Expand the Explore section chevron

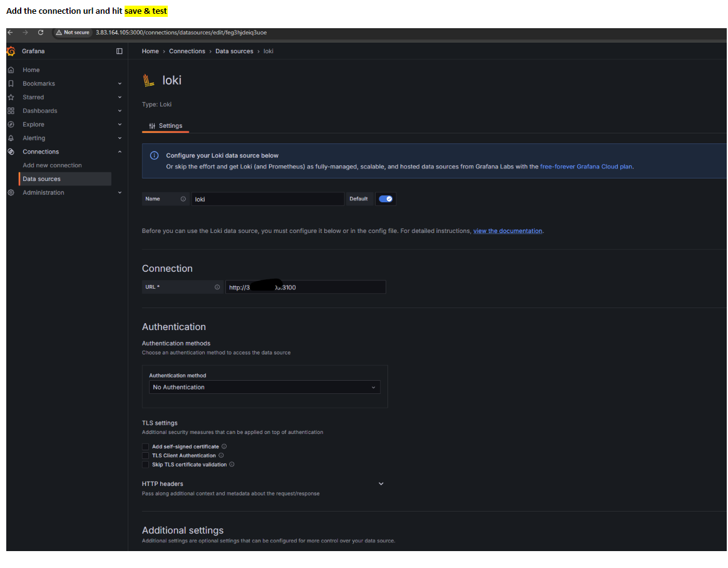(x=120, y=125)
